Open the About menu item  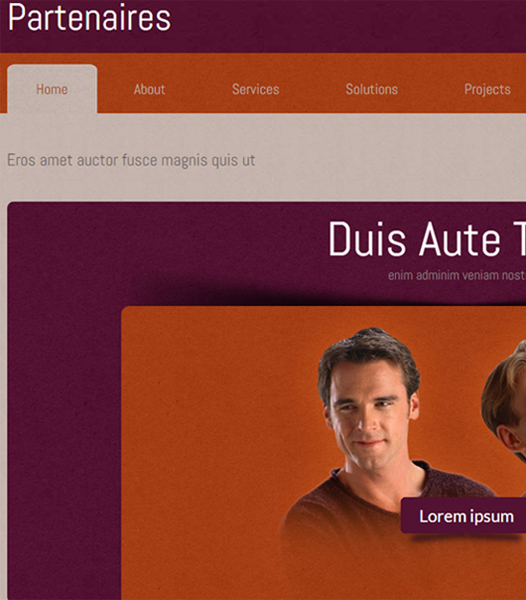pyautogui.click(x=149, y=89)
